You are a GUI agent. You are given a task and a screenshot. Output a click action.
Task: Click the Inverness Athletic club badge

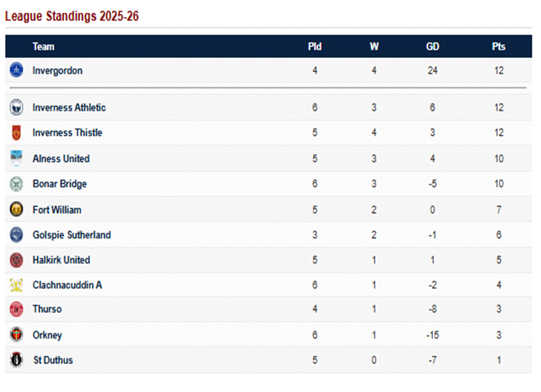tap(16, 107)
